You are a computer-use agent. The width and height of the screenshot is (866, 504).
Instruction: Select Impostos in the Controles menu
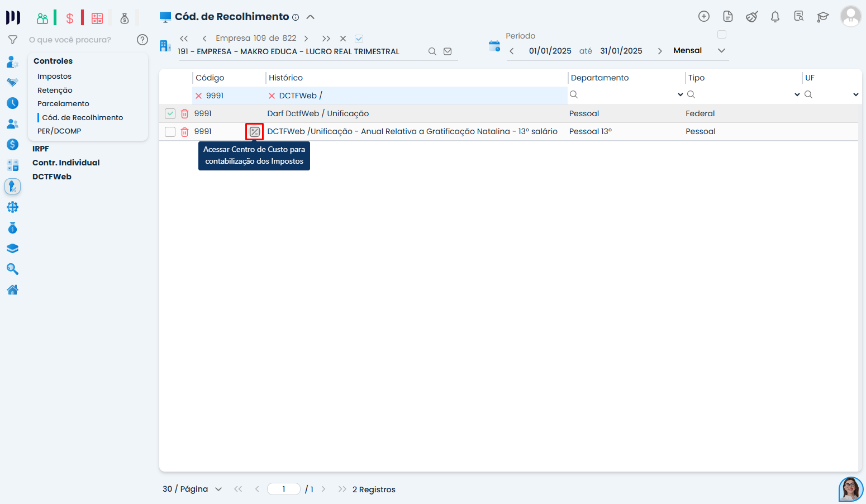click(x=54, y=77)
